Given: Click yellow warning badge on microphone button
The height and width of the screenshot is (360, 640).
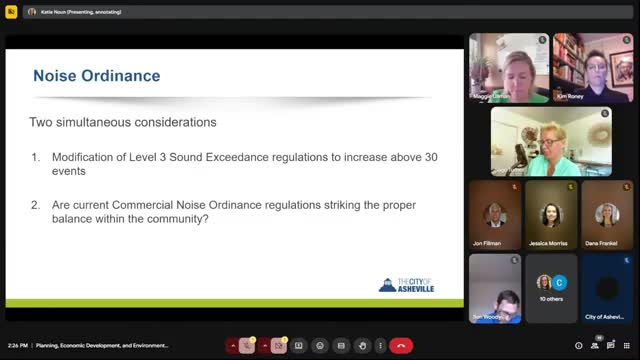Looking at the screenshot, I should tap(253, 340).
